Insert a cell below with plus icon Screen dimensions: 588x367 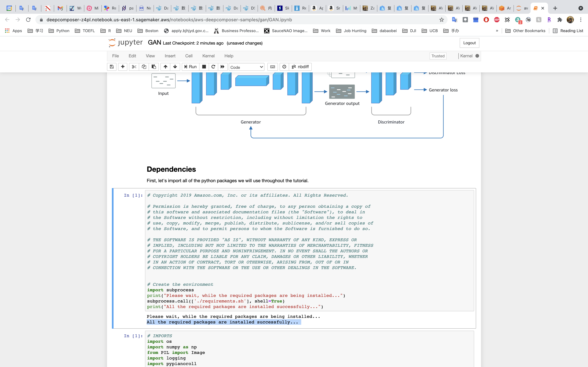tap(123, 67)
